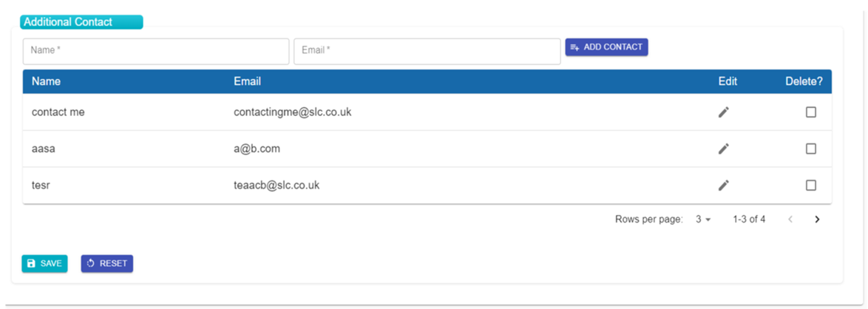Click the Name column header
The image size is (868, 309).
pos(46,81)
